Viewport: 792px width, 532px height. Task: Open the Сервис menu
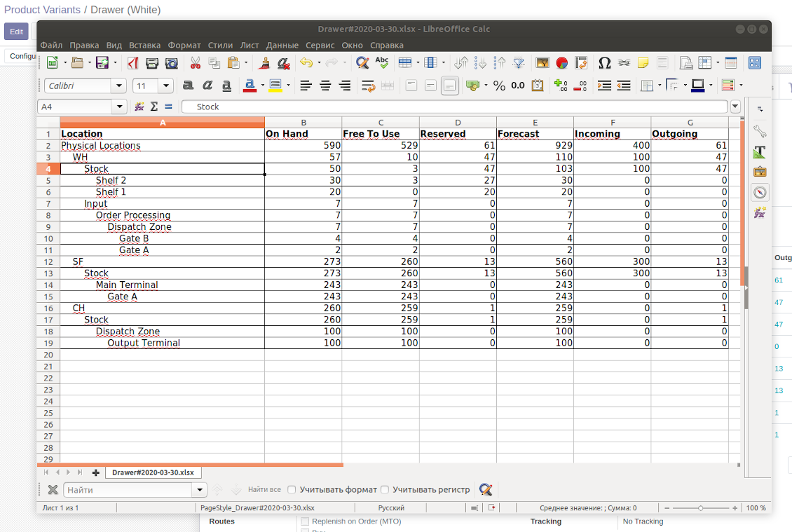(x=320, y=46)
